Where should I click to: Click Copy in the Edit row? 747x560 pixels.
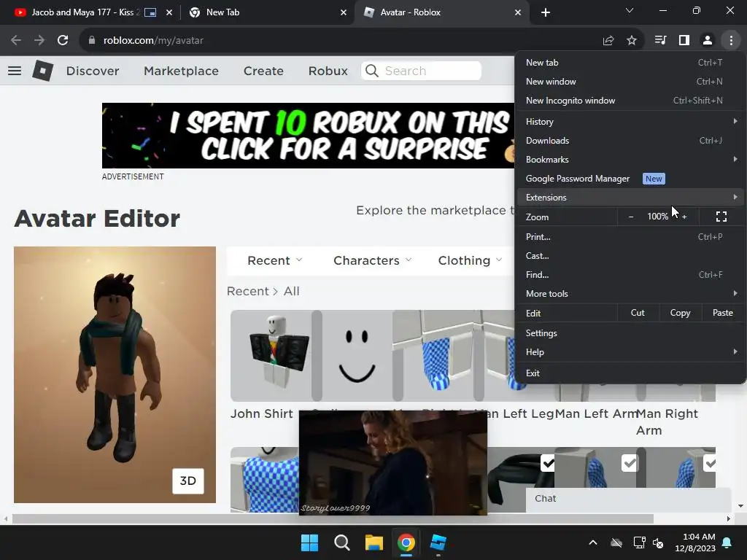click(x=680, y=313)
